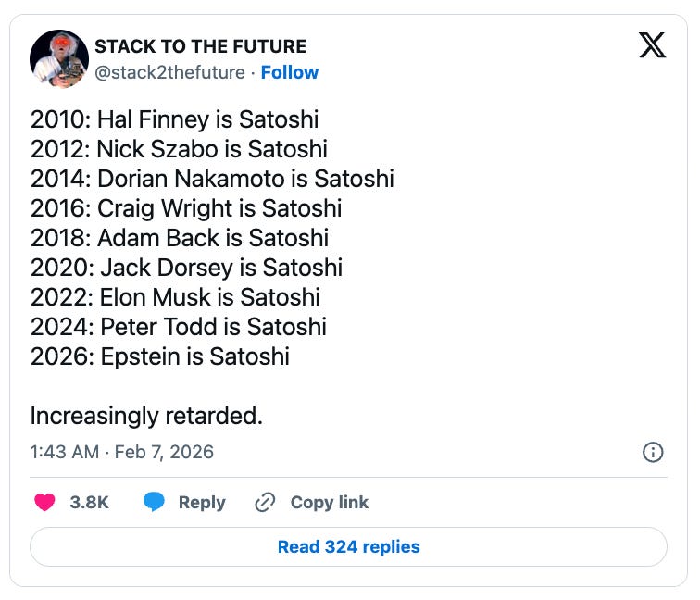Click the @stack2thefuture handle
700x600 pixels.
pos(170,72)
